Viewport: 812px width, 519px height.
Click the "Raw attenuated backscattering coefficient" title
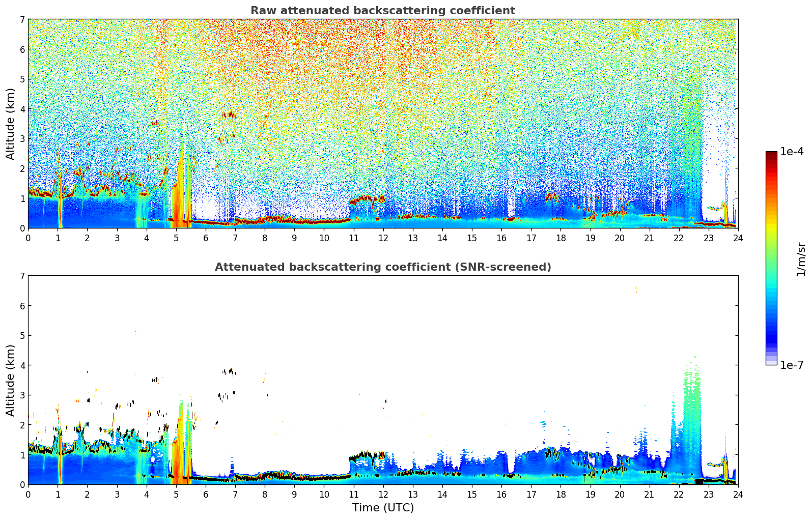pyautogui.click(x=382, y=11)
